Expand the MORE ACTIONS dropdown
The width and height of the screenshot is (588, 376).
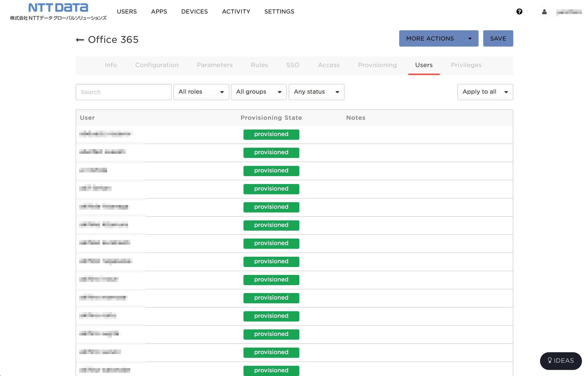[439, 38]
